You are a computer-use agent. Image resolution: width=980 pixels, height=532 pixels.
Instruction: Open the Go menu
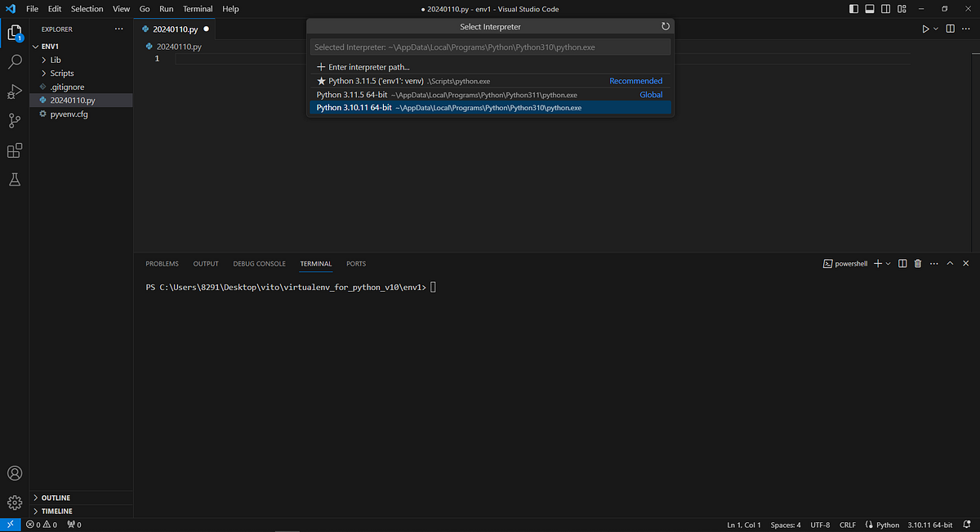[145, 9]
